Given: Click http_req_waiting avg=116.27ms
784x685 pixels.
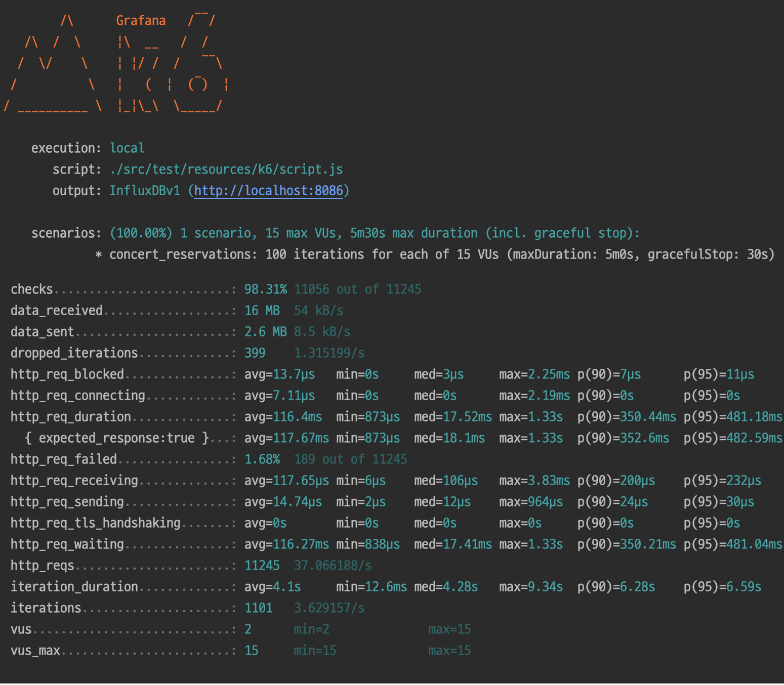Looking at the screenshot, I should (286, 544).
